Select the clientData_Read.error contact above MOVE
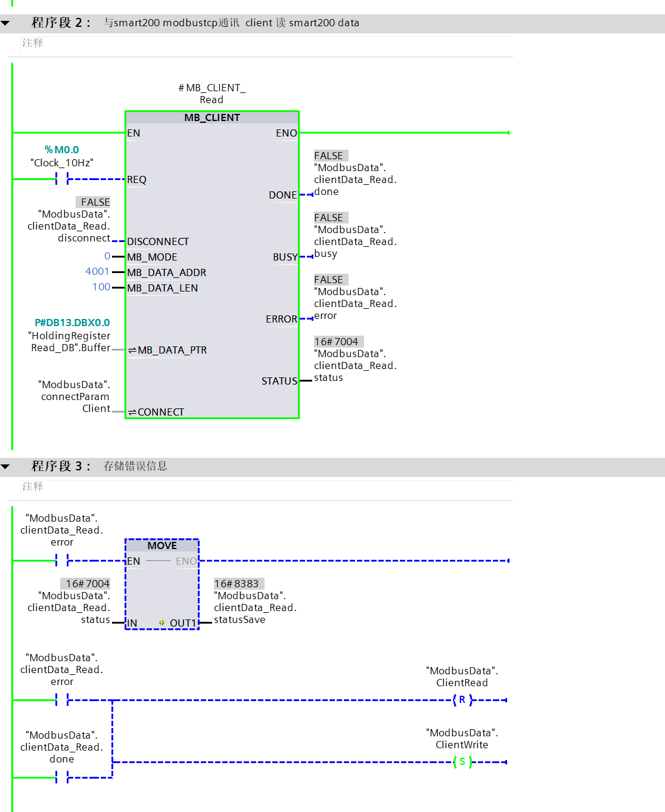 (62, 560)
